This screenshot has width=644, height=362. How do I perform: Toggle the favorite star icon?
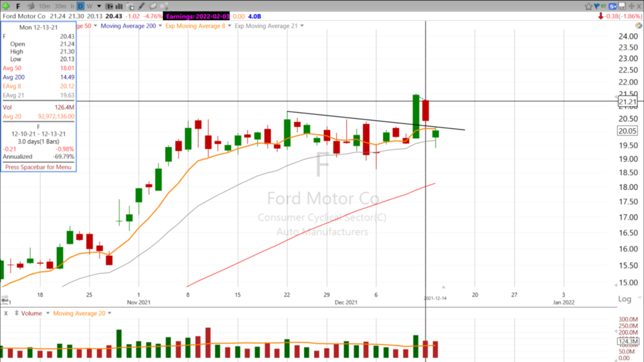588,6
